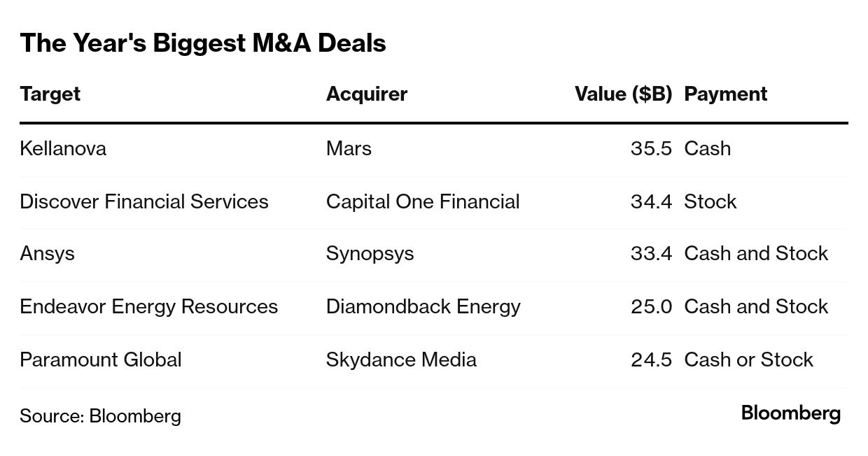Viewport: 868px width, 456px height.
Task: Select the Acquirer column header
Action: coord(366,94)
